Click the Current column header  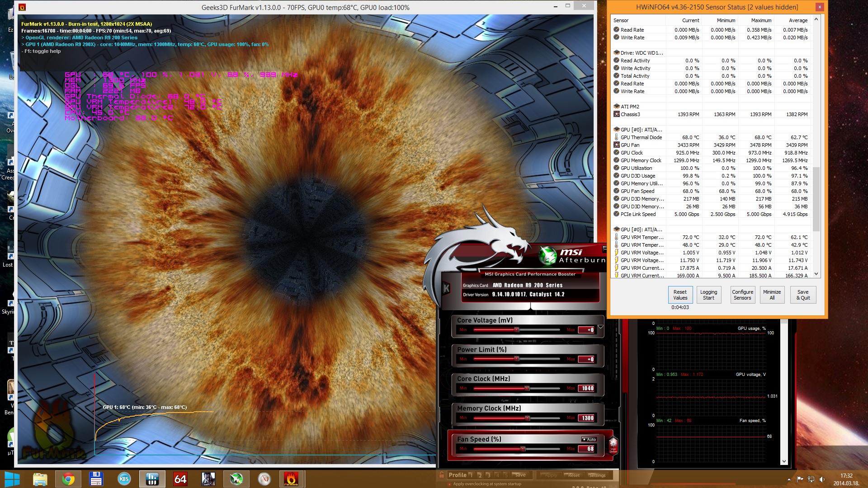pyautogui.click(x=683, y=20)
